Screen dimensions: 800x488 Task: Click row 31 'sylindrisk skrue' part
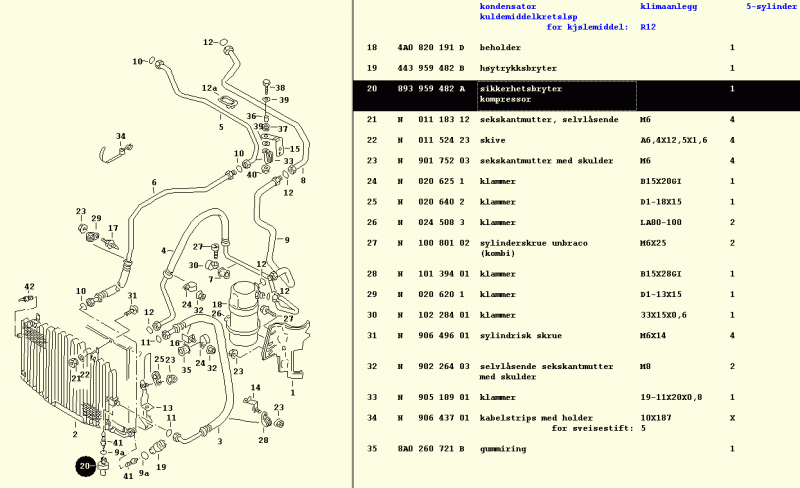pos(518,335)
